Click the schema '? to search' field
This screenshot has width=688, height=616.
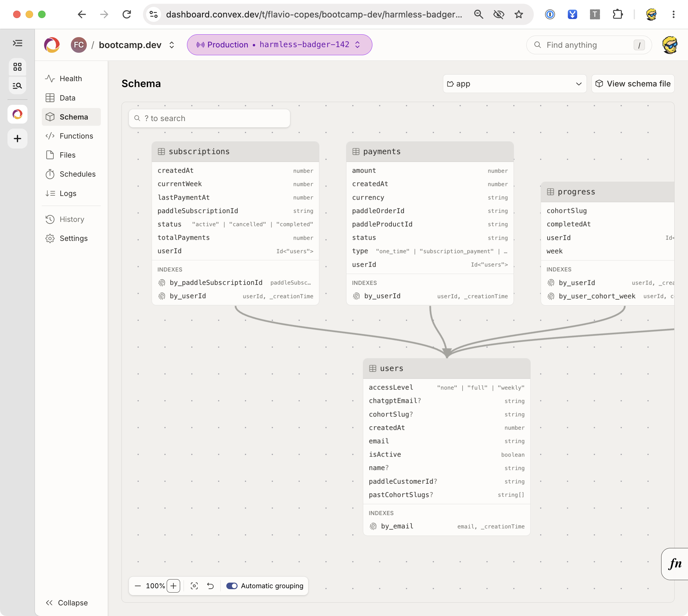[x=209, y=119]
